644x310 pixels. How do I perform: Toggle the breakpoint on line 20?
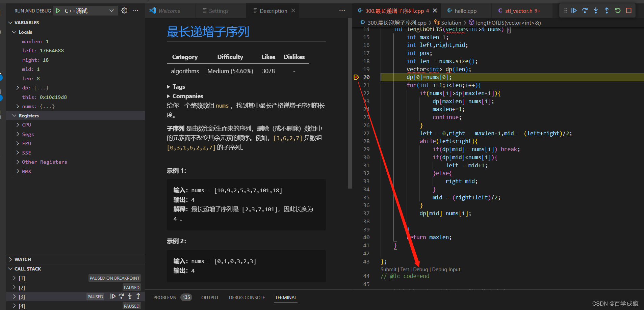click(356, 77)
